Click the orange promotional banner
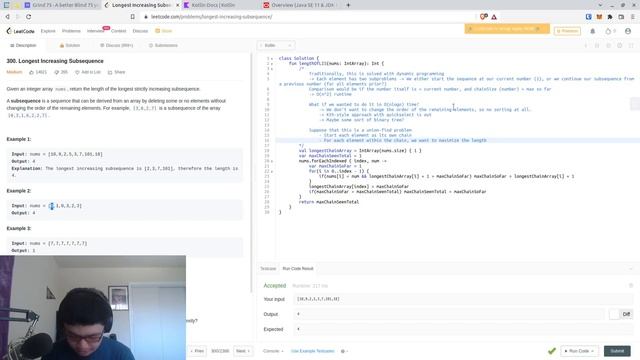Viewport: 640px width, 360px height. click(507, 29)
